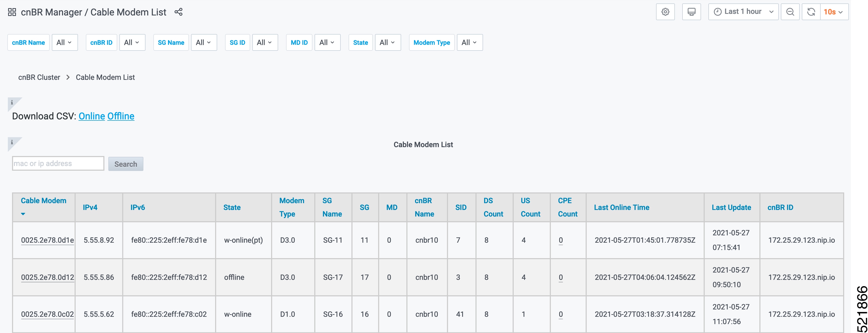Click the IPv4 cell 5.55.8.92

tap(99, 240)
